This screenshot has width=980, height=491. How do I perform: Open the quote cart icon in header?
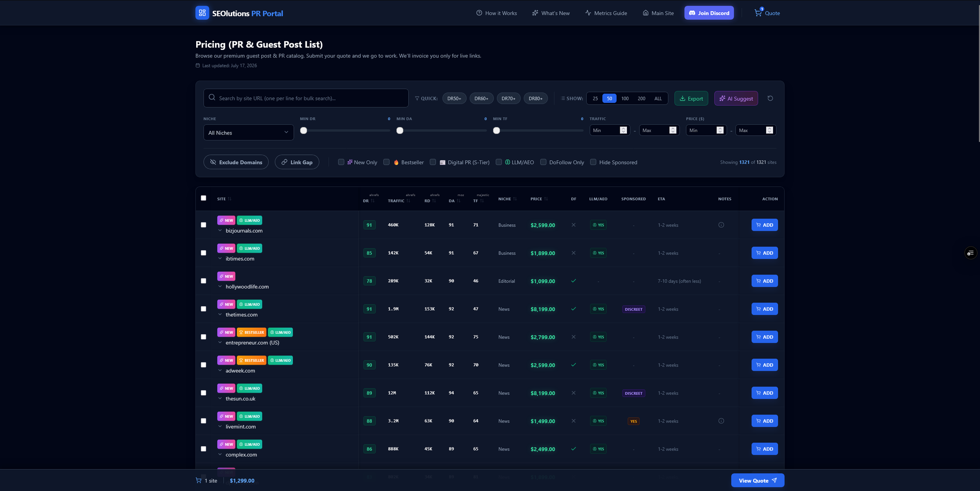pos(758,13)
